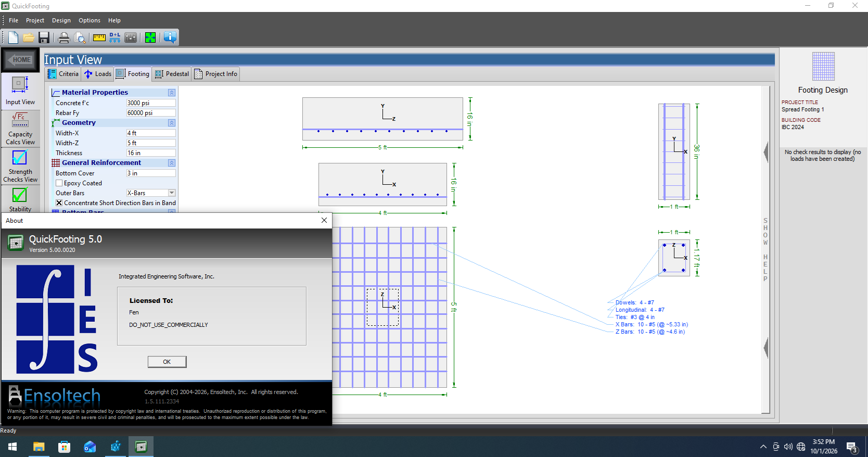Screen dimensions: 868x457
Task: Close the About dialog with the X
Action: point(324,220)
